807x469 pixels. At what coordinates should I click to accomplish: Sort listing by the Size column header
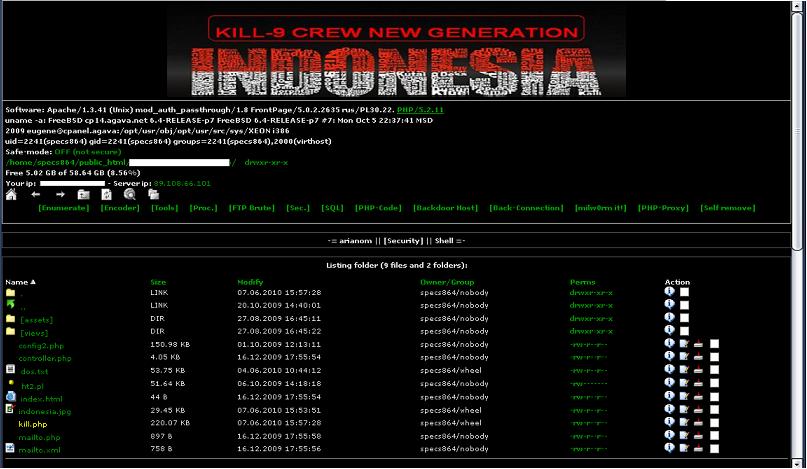click(158, 282)
